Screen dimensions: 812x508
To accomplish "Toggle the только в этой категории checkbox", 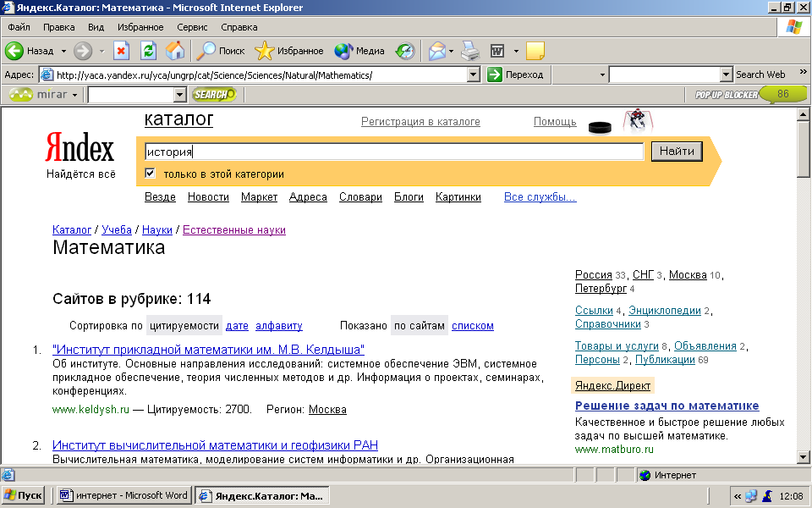I will [151, 173].
